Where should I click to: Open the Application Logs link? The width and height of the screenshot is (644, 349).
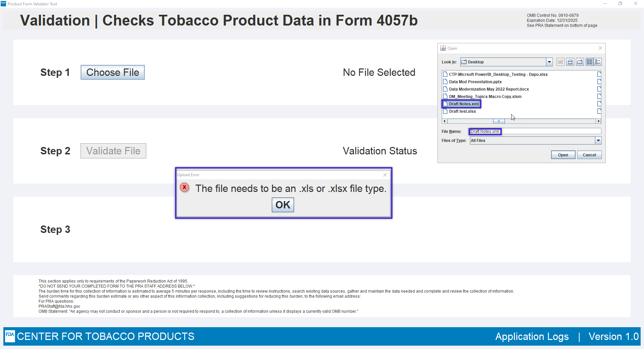point(532,337)
